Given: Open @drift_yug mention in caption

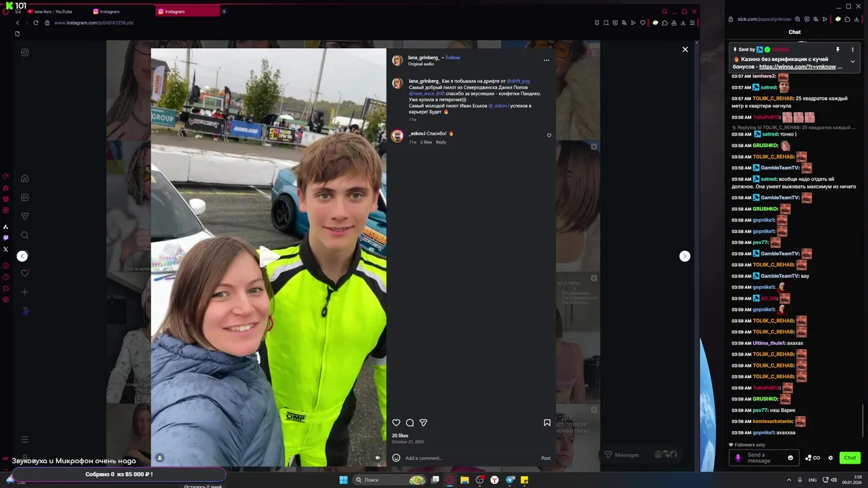Looking at the screenshot, I should (x=518, y=81).
